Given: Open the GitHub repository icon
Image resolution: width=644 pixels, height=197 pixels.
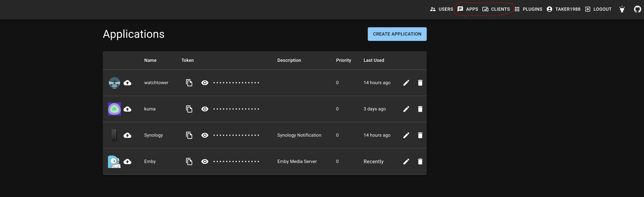Looking at the screenshot, I should [637, 9].
